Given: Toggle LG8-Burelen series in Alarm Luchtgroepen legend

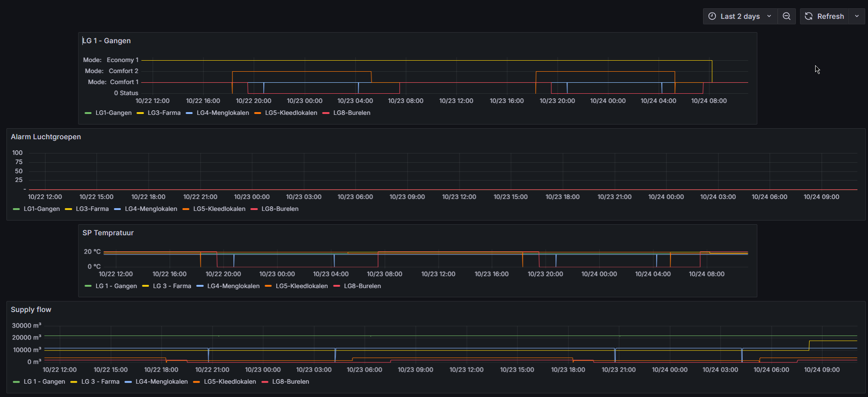Looking at the screenshot, I should [x=279, y=209].
